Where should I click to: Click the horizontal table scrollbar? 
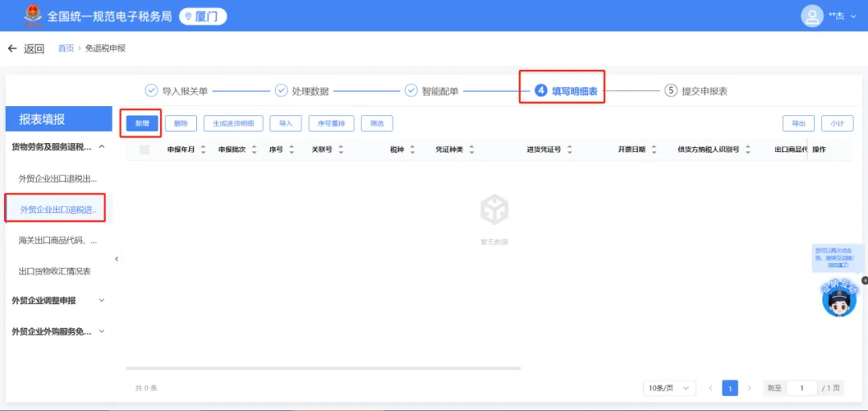point(323,368)
